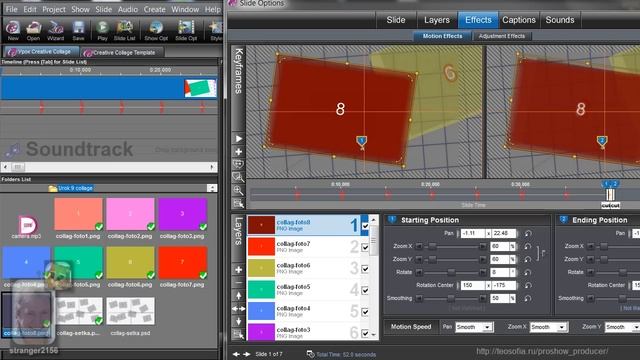The width and height of the screenshot is (640, 360).
Task: Reset Starting Position Pan value
Action: pos(528,233)
